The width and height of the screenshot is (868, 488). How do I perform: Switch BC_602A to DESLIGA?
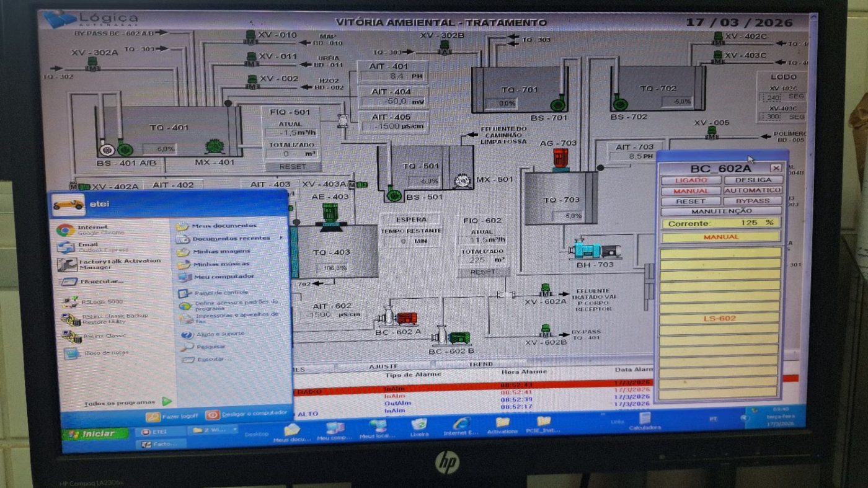click(753, 180)
